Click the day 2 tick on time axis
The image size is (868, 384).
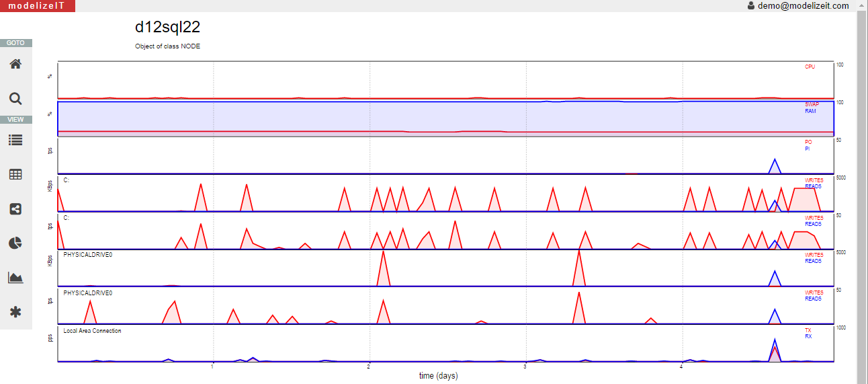point(369,367)
